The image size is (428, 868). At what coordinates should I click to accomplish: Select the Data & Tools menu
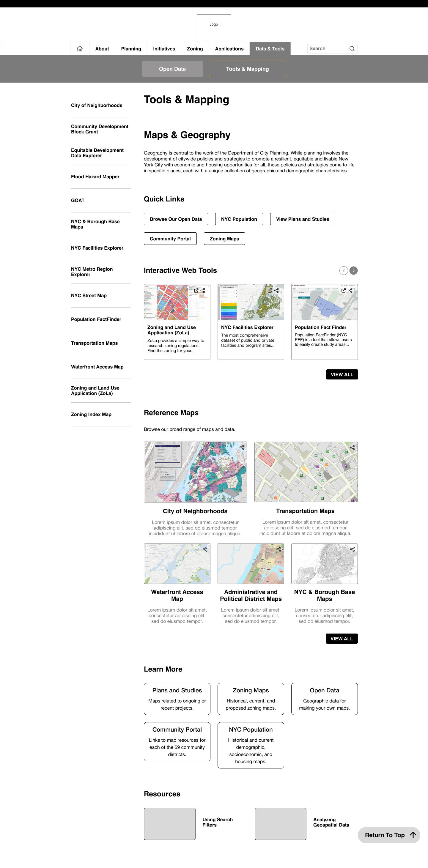(270, 48)
